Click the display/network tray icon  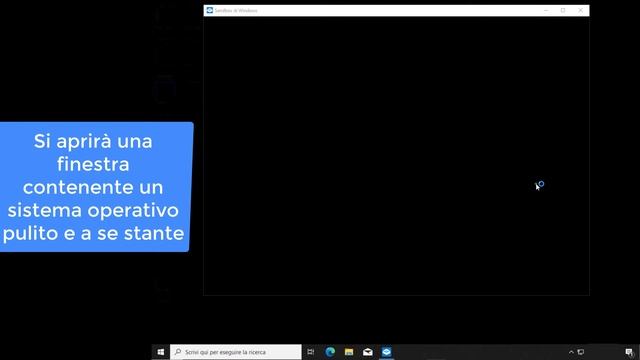pyautogui.click(x=581, y=352)
